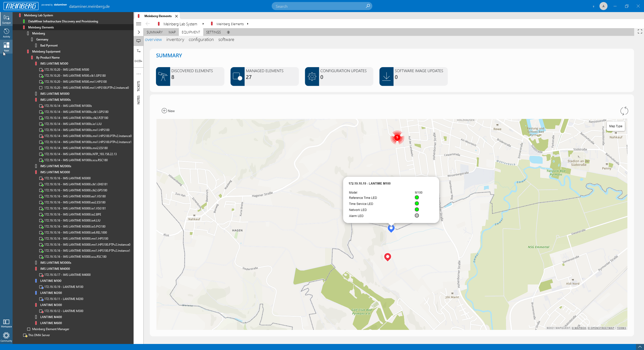Open the info icon next to SETTINGS
This screenshot has width=644, height=350.
pos(228,32)
